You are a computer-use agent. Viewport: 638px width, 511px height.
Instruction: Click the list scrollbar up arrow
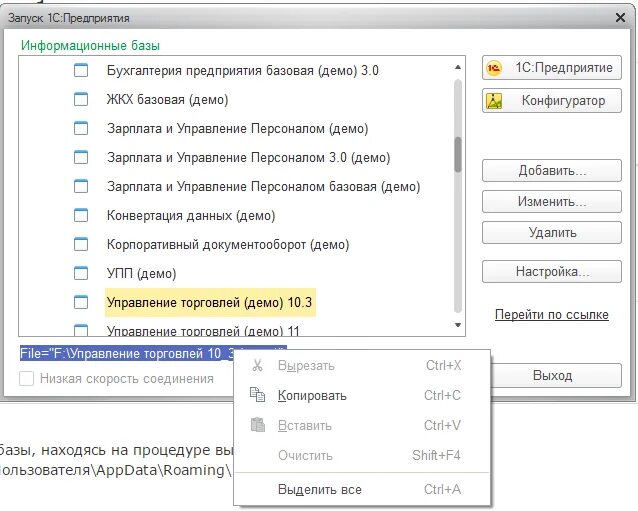458,67
